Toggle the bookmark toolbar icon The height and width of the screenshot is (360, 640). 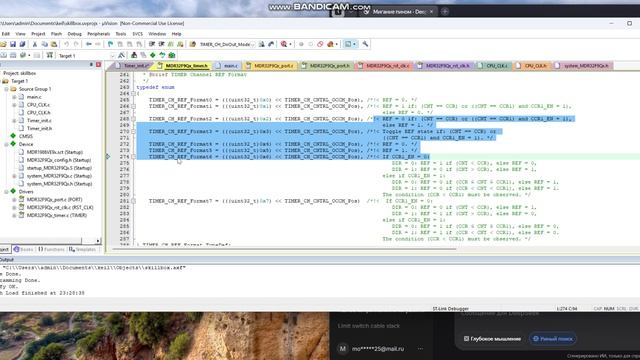coord(110,44)
